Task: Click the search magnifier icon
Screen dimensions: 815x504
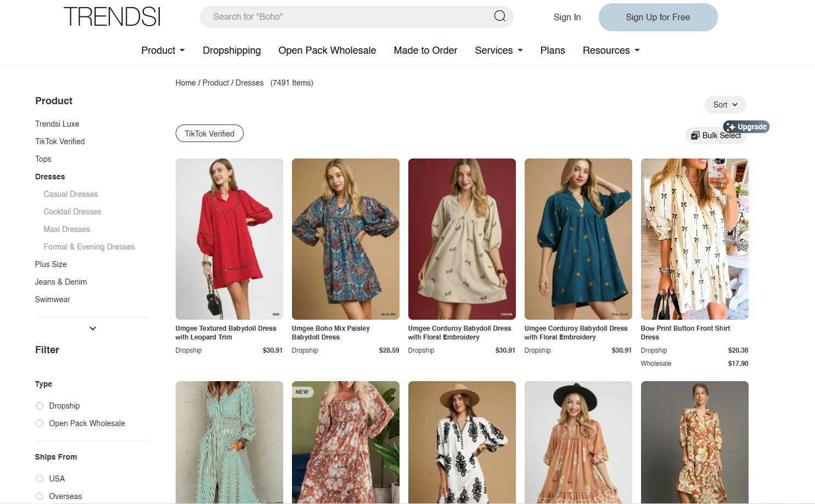Action: [499, 16]
